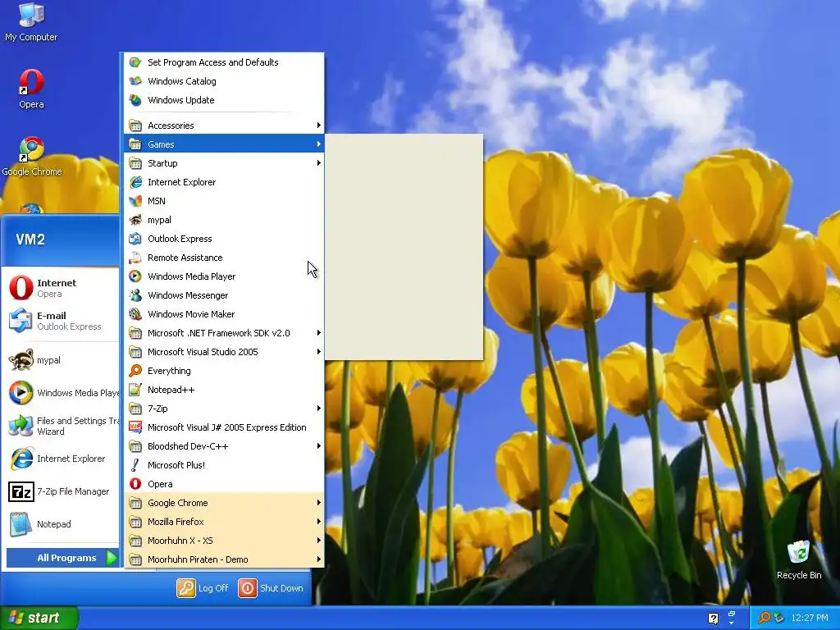This screenshot has height=630, width=840.
Task: Click the Set Program Access and Defaults icon
Action: [135, 62]
